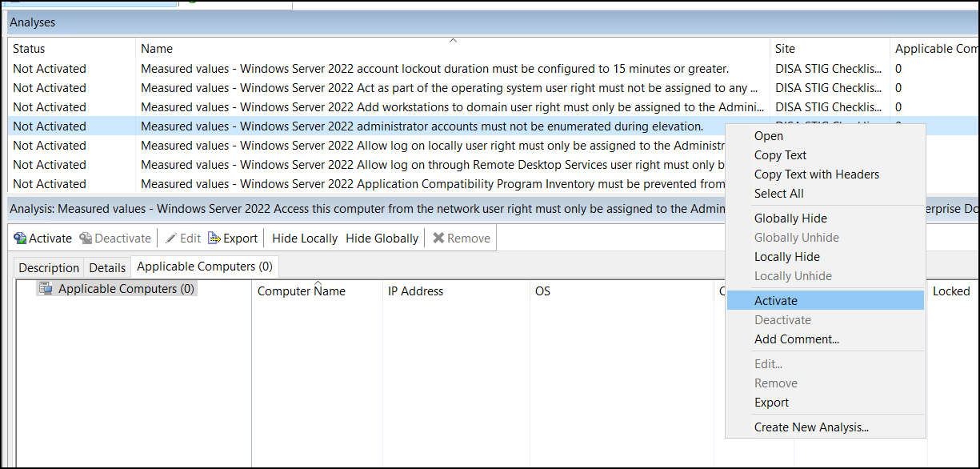Click the Hide Globally button
The height and width of the screenshot is (469, 980).
pyautogui.click(x=382, y=238)
